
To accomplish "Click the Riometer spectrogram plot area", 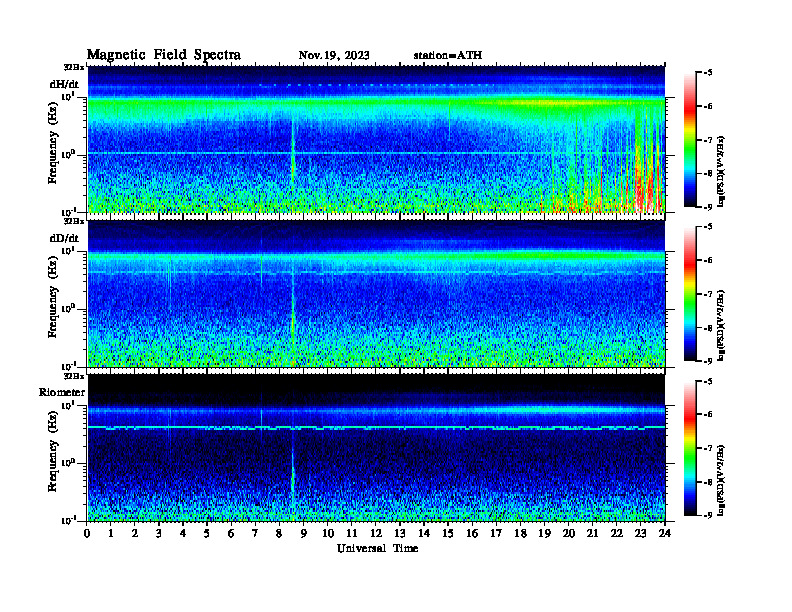I will coord(376,447).
